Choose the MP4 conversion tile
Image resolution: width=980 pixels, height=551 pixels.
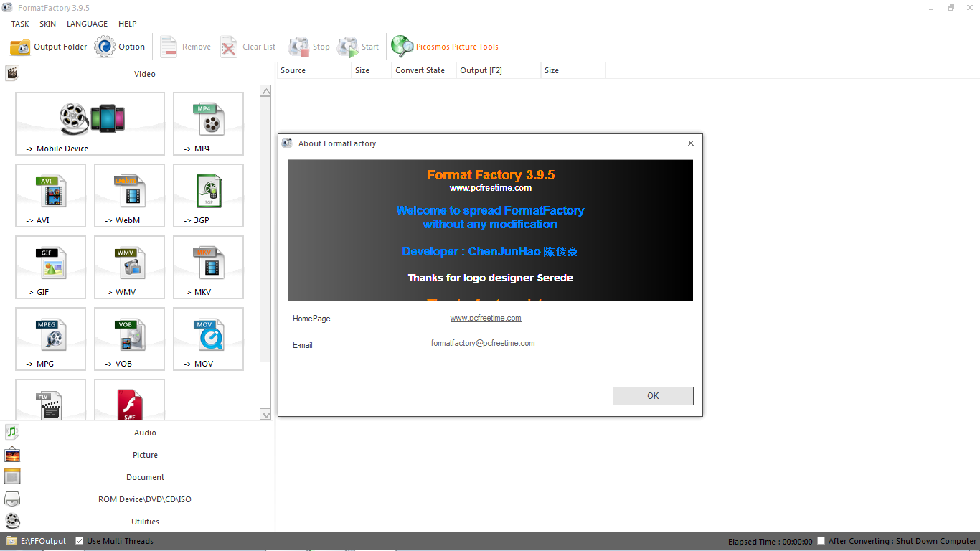tap(208, 123)
